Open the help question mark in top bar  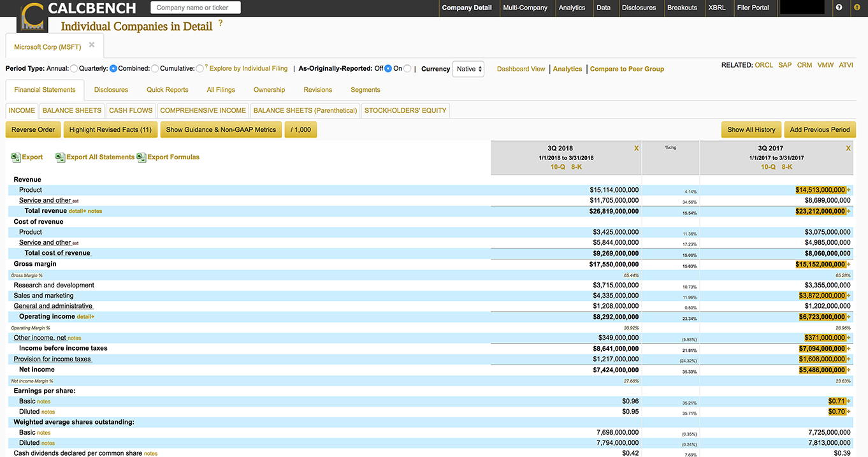(839, 8)
